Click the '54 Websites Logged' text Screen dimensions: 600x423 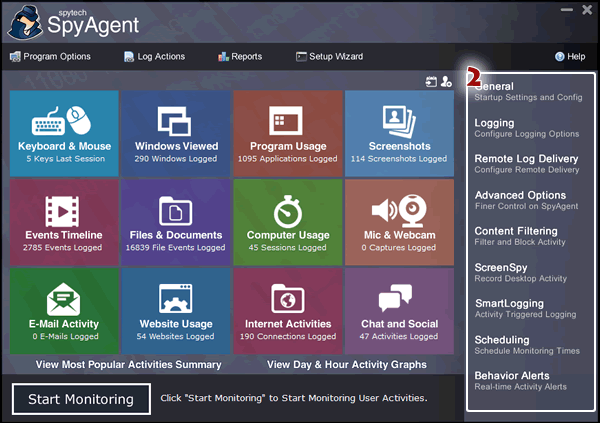176,336
